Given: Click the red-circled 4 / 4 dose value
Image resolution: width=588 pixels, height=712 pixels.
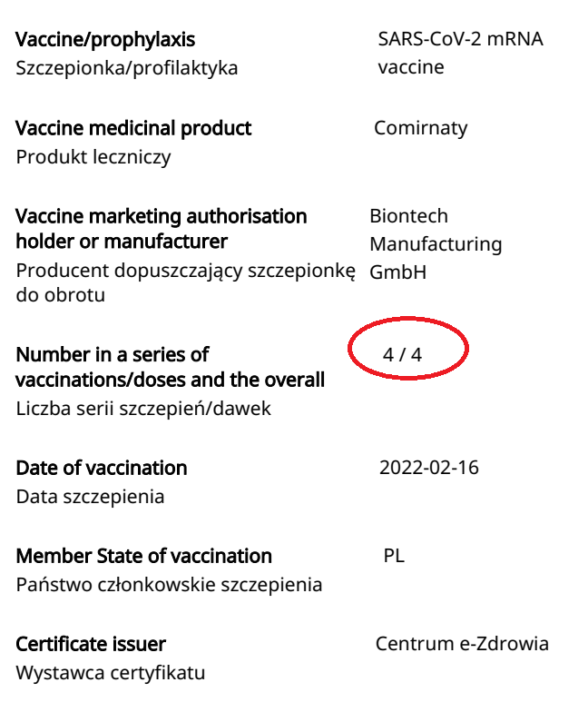Looking at the screenshot, I should tap(403, 354).
